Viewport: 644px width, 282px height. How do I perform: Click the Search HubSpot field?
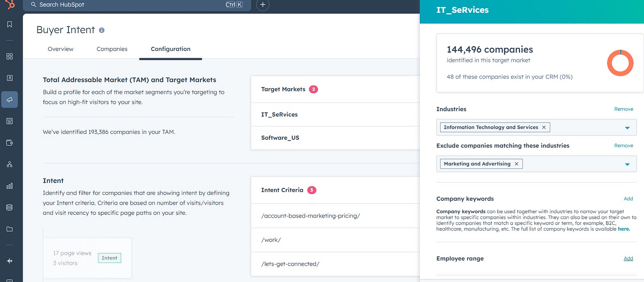click(x=137, y=5)
